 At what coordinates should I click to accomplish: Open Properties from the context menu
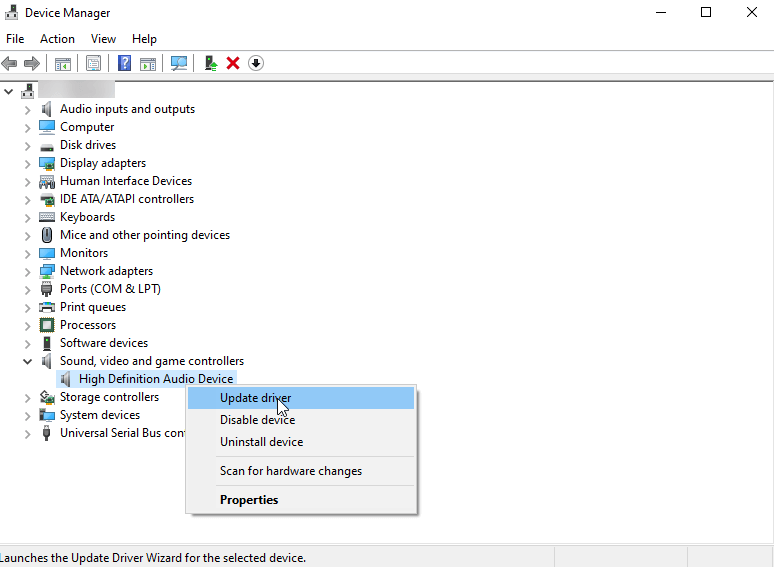coord(249,500)
